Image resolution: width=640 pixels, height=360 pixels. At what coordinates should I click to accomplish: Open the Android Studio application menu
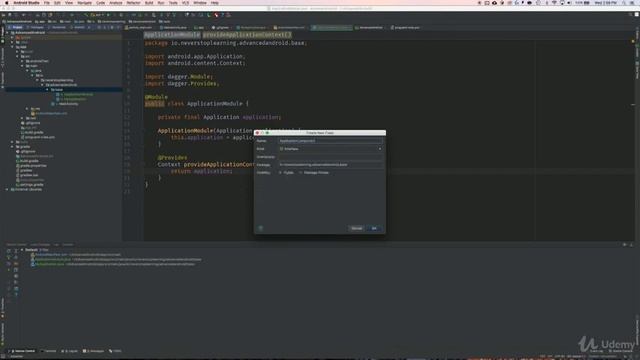coord(27,3)
